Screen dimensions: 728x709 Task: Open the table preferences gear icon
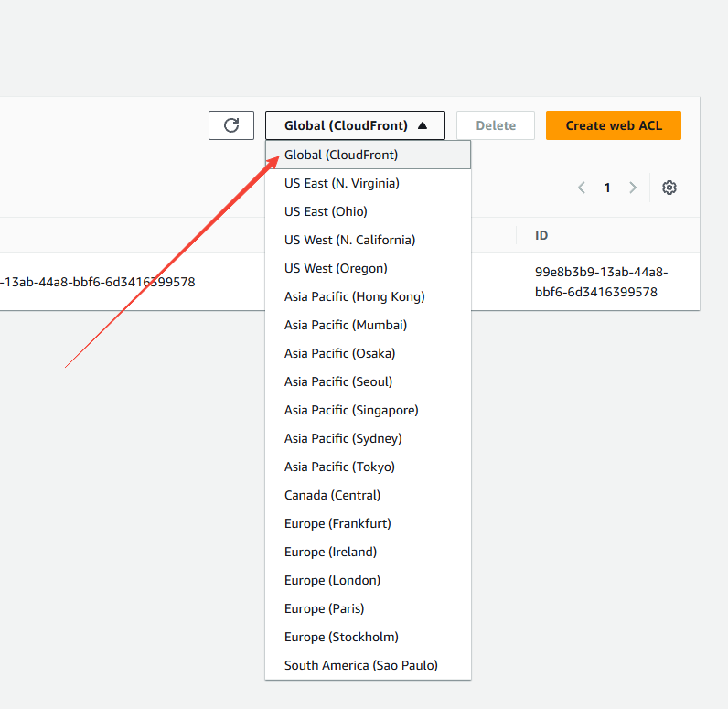point(669,188)
